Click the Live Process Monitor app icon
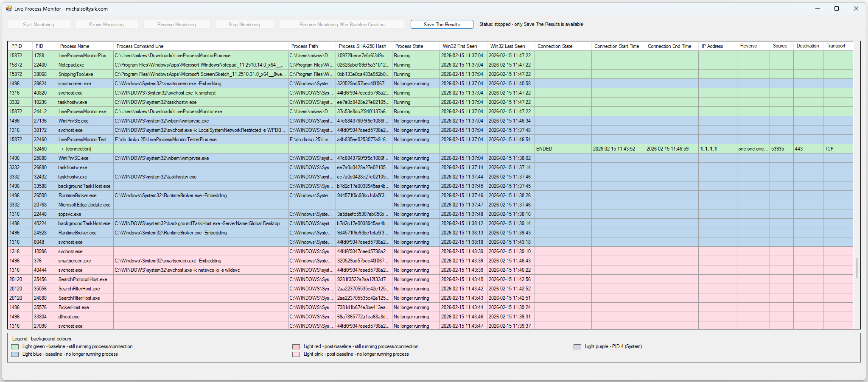 coord(9,8)
